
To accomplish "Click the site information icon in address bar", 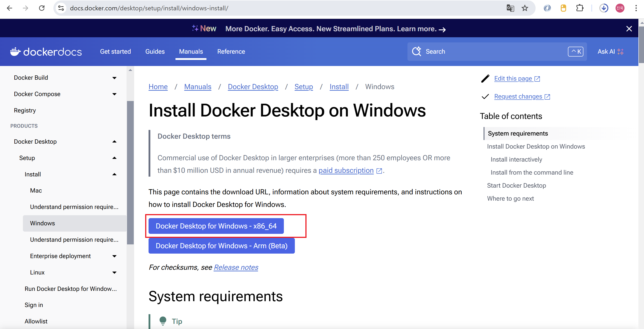I will coord(61,8).
